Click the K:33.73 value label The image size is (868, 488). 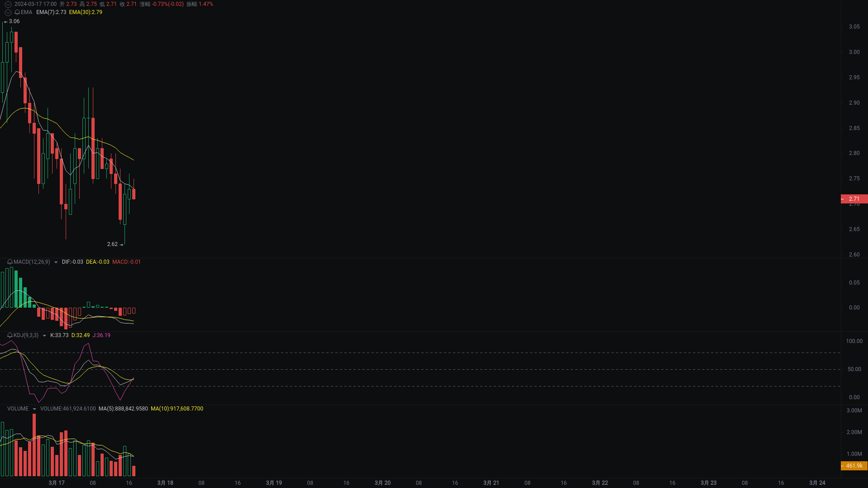point(59,335)
